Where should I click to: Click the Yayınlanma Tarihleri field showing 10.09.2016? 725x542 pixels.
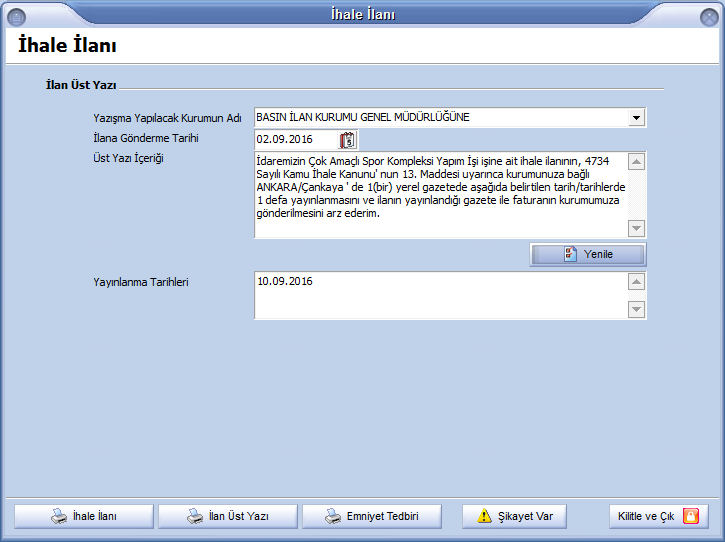pos(440,296)
